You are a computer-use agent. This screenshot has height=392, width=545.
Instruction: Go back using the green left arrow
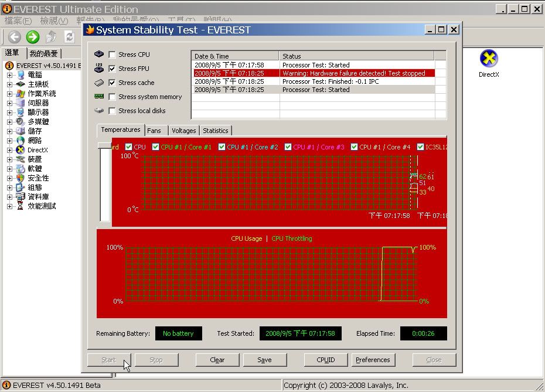(x=15, y=37)
